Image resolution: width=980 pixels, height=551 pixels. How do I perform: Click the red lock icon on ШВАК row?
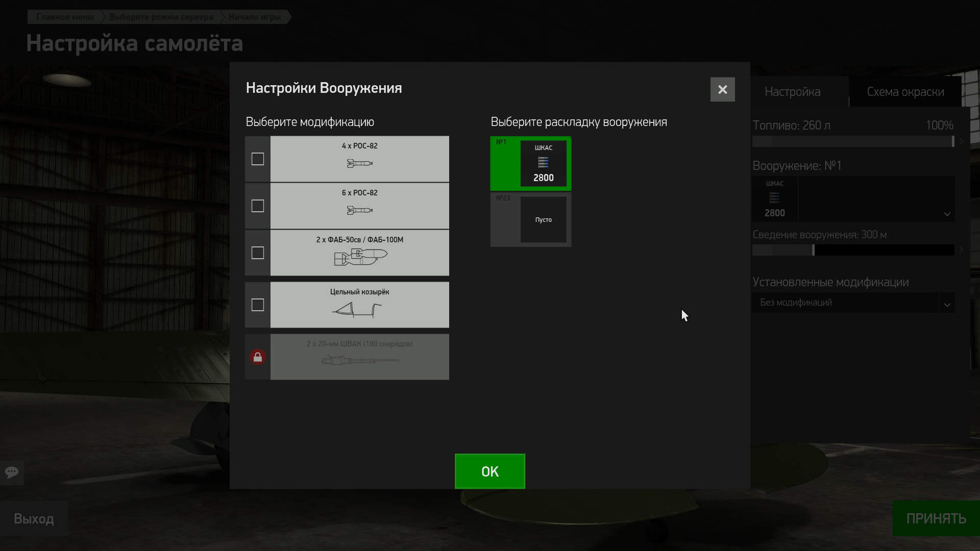tap(258, 357)
